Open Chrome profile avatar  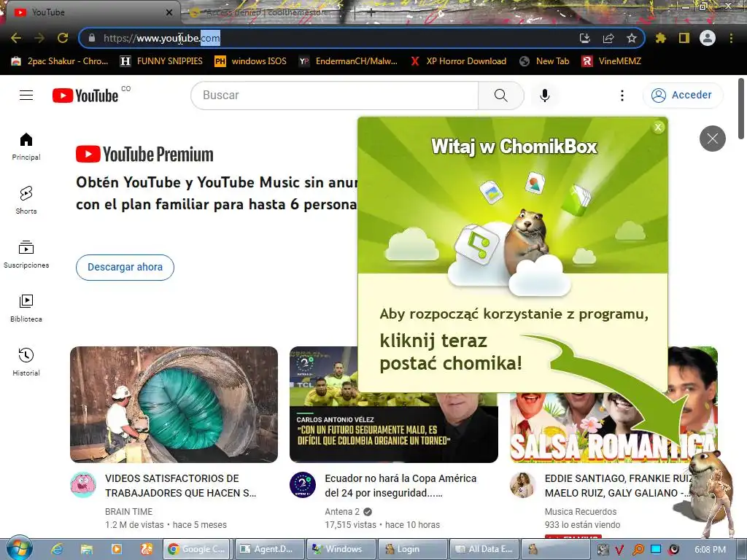pos(708,38)
